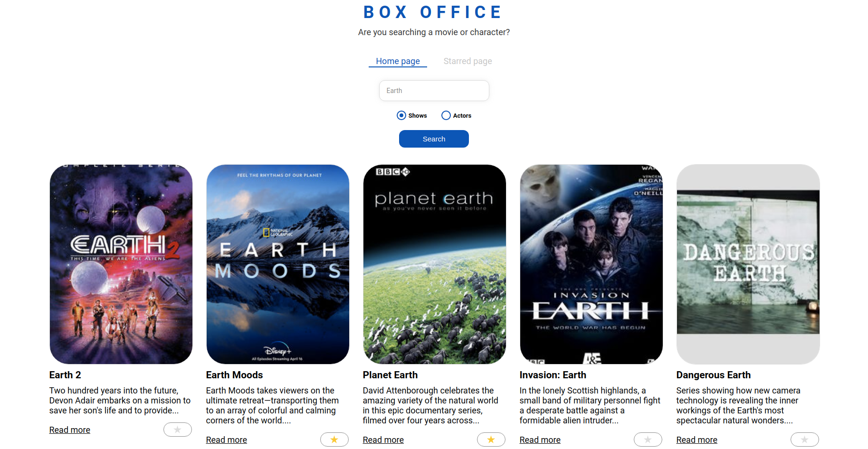Star the Invasion: Earth show
868x449 pixels.
648,440
